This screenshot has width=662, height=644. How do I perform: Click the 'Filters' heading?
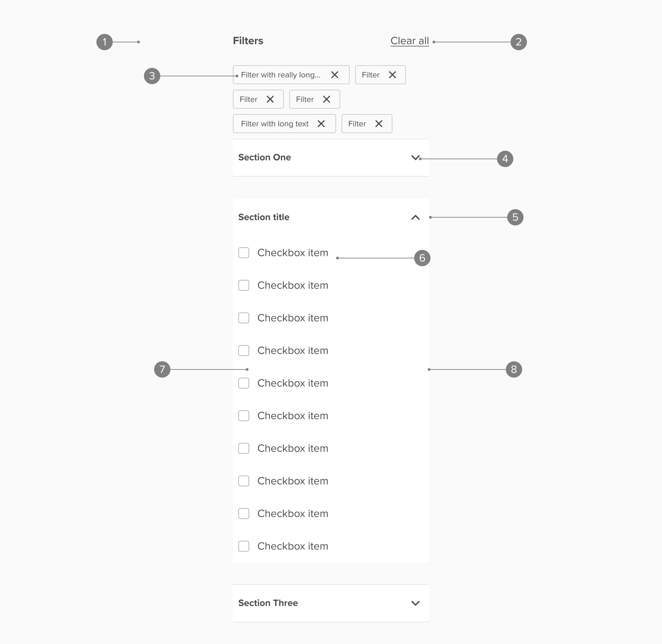(248, 41)
